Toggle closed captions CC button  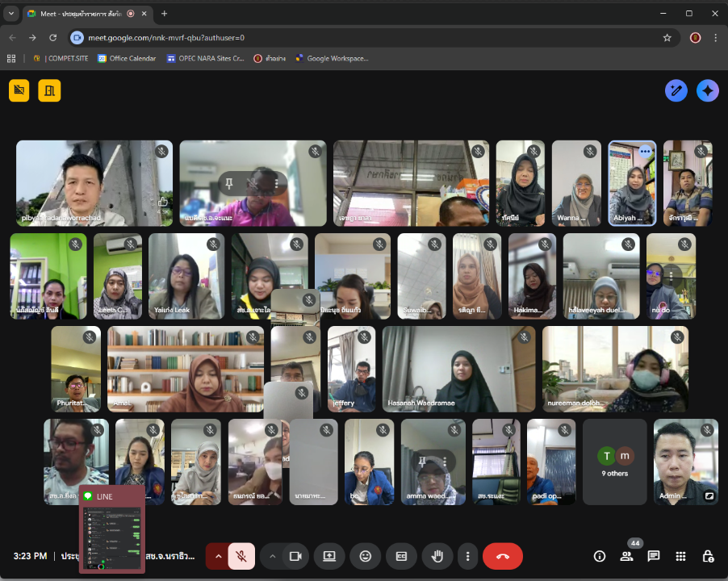pos(401,556)
